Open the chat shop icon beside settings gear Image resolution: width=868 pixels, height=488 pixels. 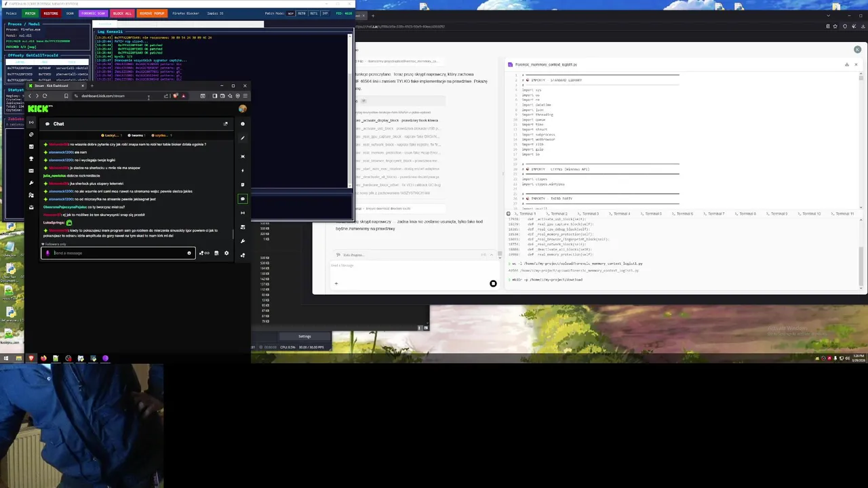point(216,253)
